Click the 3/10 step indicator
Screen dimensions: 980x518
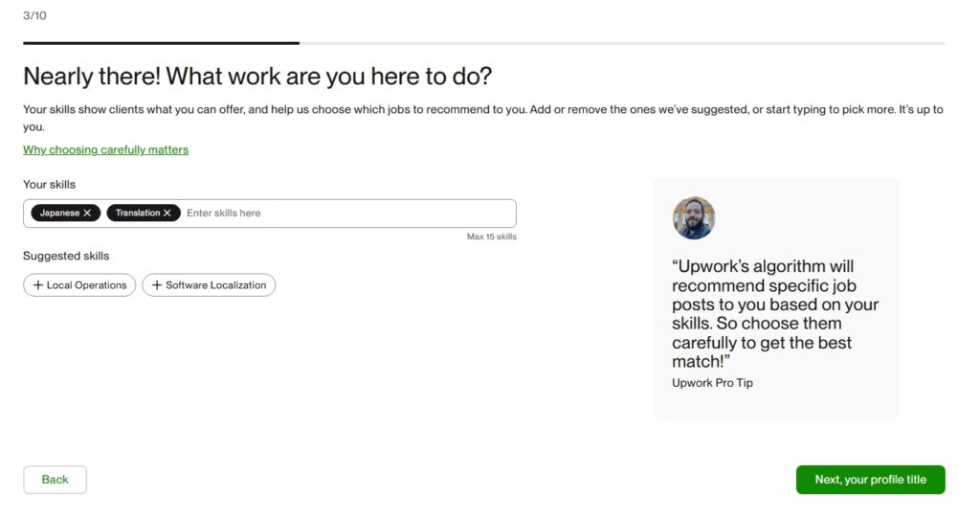tap(34, 15)
